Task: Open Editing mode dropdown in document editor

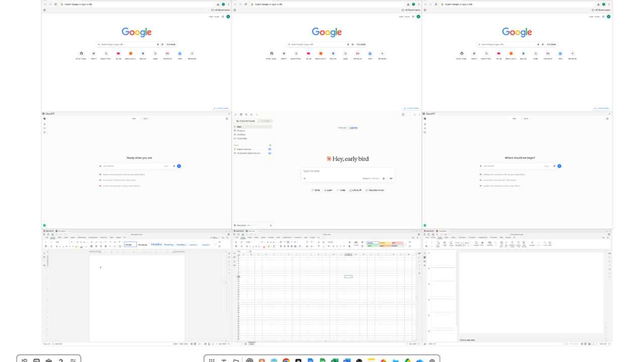Action: (215, 238)
